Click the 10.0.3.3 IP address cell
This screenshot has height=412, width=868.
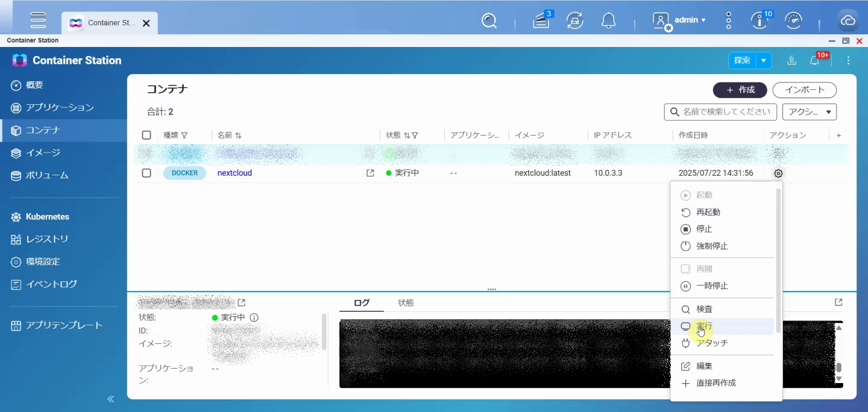608,173
